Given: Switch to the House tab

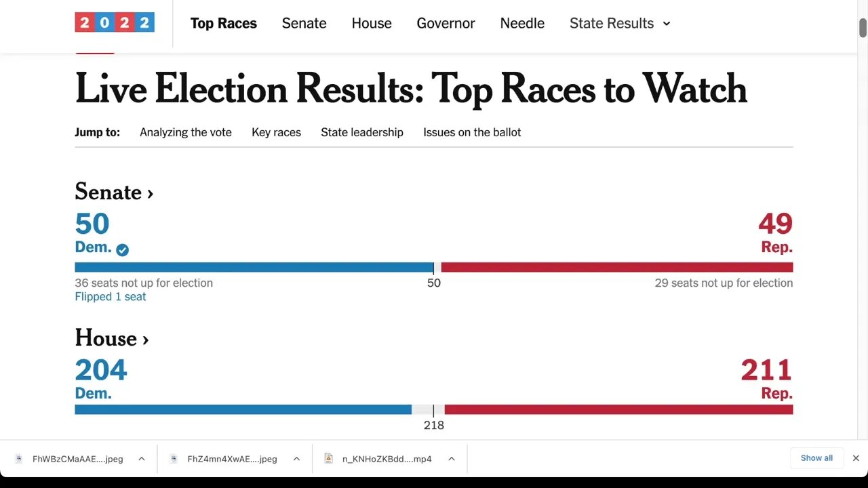Looking at the screenshot, I should tap(372, 23).
